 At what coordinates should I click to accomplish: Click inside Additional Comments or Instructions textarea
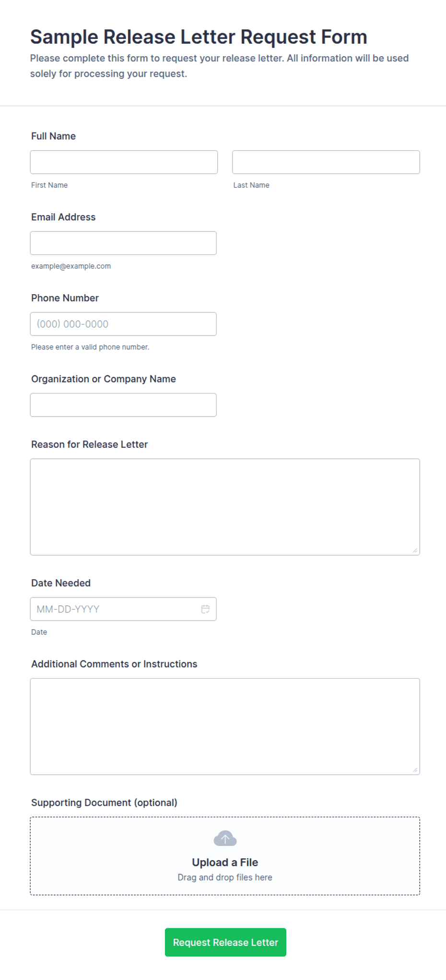click(x=225, y=727)
